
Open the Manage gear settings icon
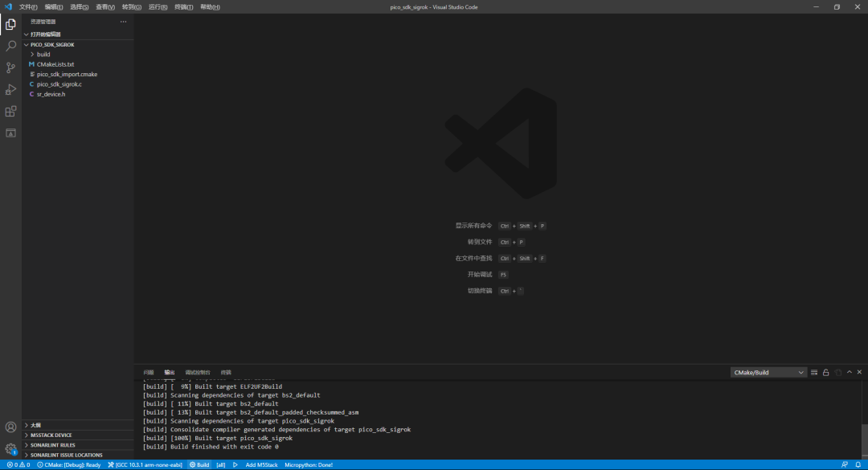(10, 449)
